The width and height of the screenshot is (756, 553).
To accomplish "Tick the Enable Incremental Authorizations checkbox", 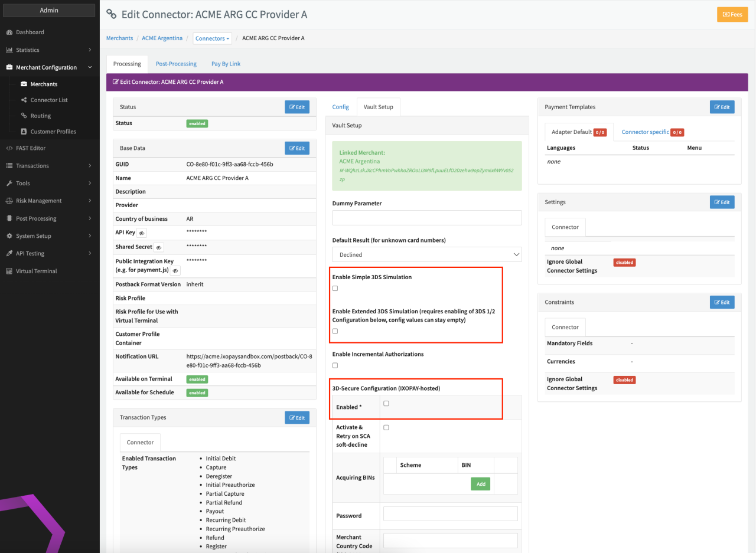I will [x=335, y=366].
